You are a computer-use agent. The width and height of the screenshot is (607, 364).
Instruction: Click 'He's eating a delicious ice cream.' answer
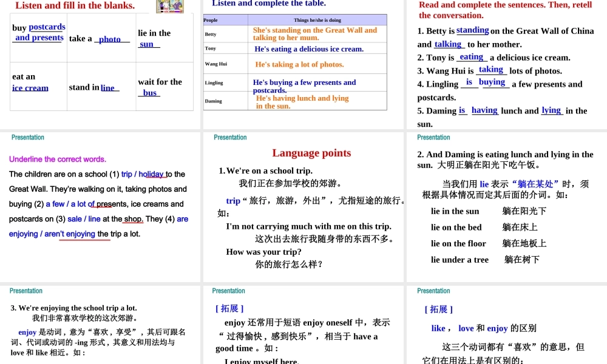(x=309, y=49)
